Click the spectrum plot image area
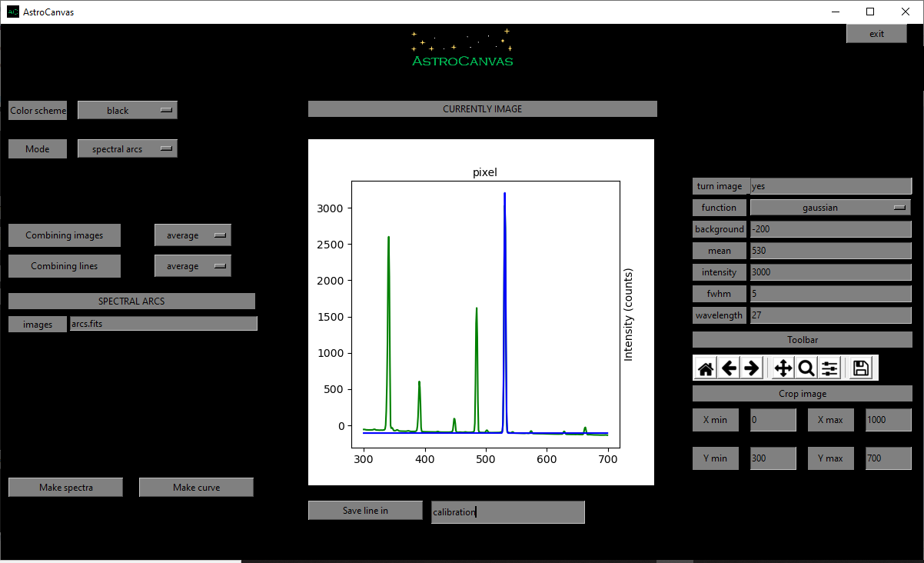The width and height of the screenshot is (924, 563). tap(481, 312)
